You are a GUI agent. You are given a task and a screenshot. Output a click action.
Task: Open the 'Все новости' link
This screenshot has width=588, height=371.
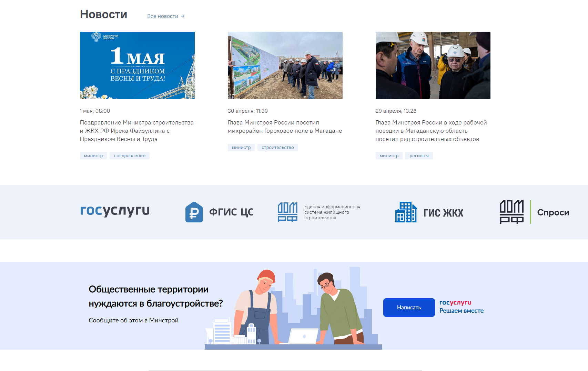point(163,16)
